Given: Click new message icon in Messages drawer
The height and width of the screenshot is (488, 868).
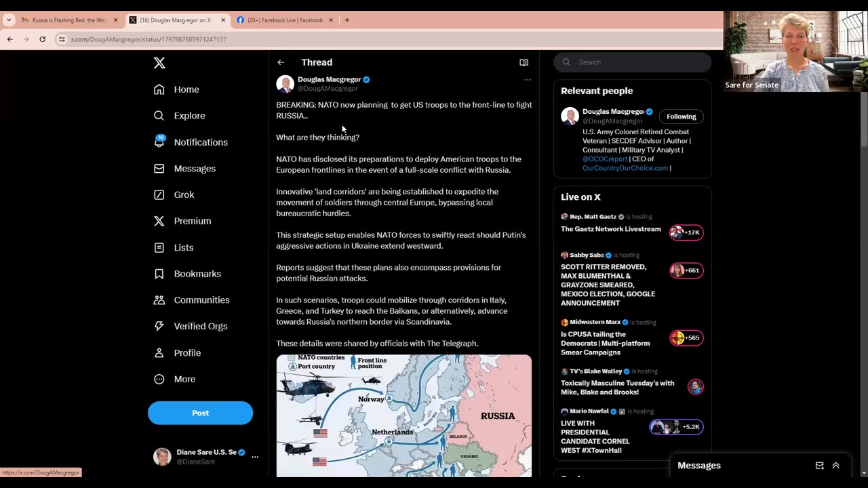Looking at the screenshot, I should click(819, 466).
